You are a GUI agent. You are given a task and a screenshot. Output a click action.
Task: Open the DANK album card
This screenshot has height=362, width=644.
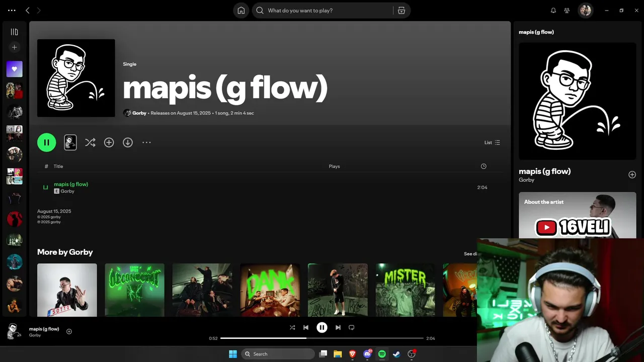pyautogui.click(x=270, y=290)
